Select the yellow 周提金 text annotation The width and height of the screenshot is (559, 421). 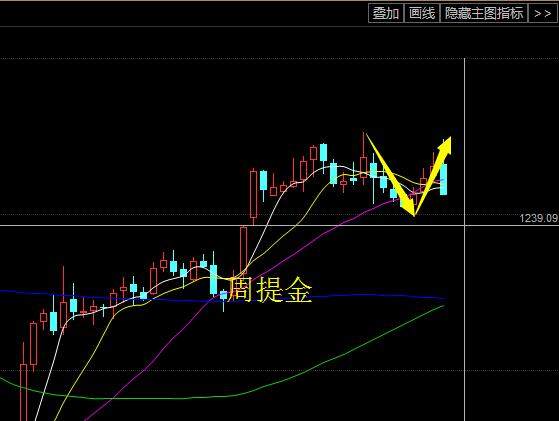click(x=270, y=290)
